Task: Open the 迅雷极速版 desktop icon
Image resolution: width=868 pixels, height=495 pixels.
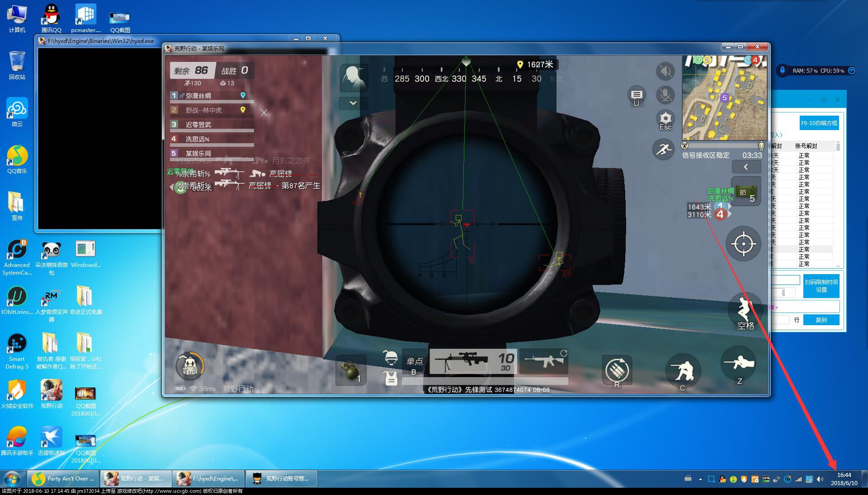Action: point(52,441)
